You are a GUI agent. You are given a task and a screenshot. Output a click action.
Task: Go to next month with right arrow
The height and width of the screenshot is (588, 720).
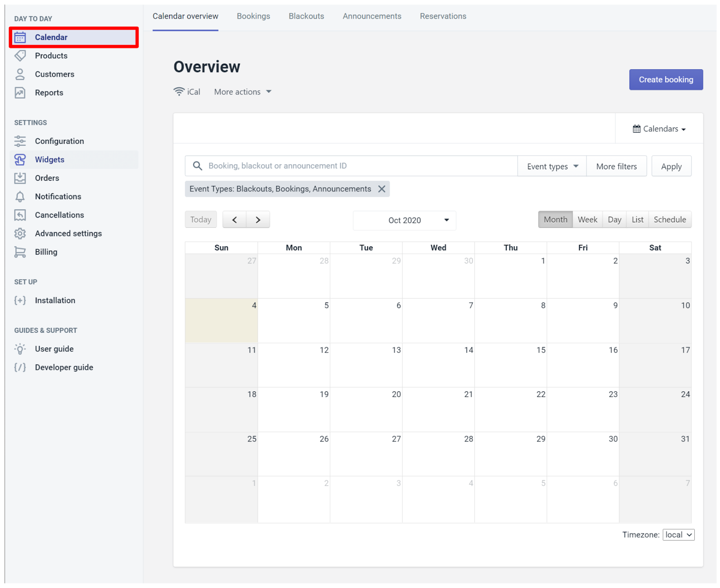coord(258,220)
